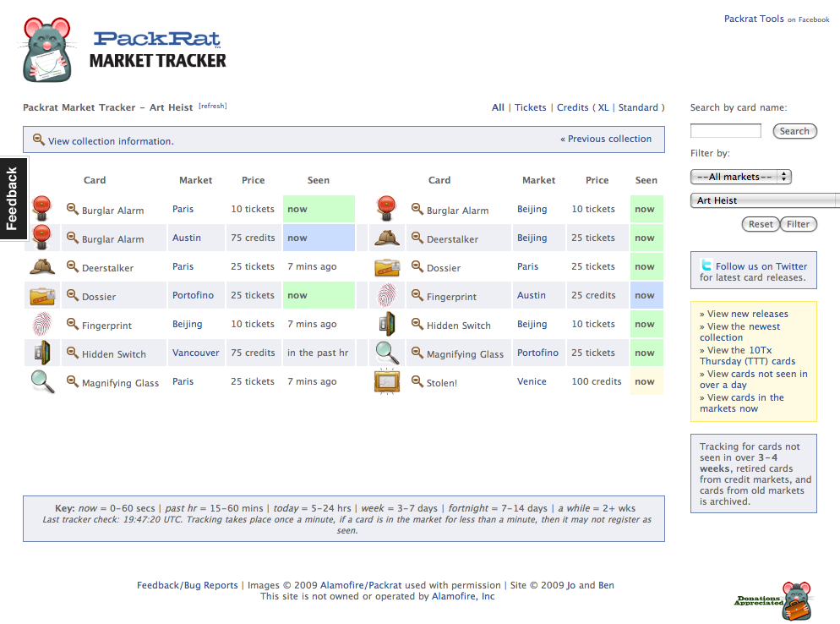Image resolution: width=840 pixels, height=624 pixels.
Task: Open the Art Heist collection dropdown
Action: (x=765, y=200)
